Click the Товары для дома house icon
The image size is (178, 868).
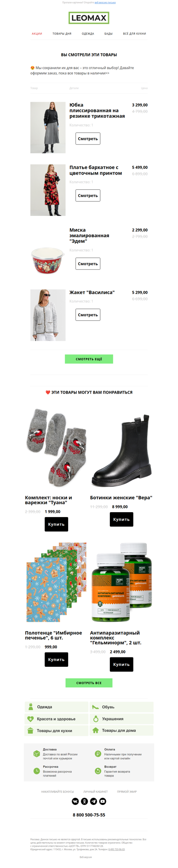[x=95, y=730]
